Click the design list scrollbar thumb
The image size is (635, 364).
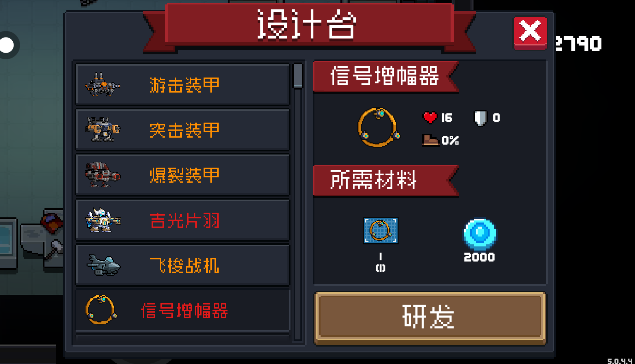coord(298,76)
